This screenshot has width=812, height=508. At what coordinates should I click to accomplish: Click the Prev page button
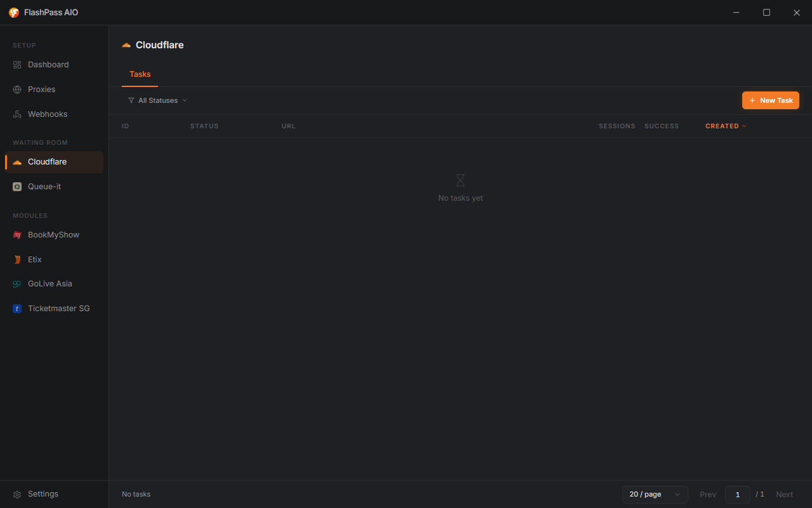[x=708, y=495]
